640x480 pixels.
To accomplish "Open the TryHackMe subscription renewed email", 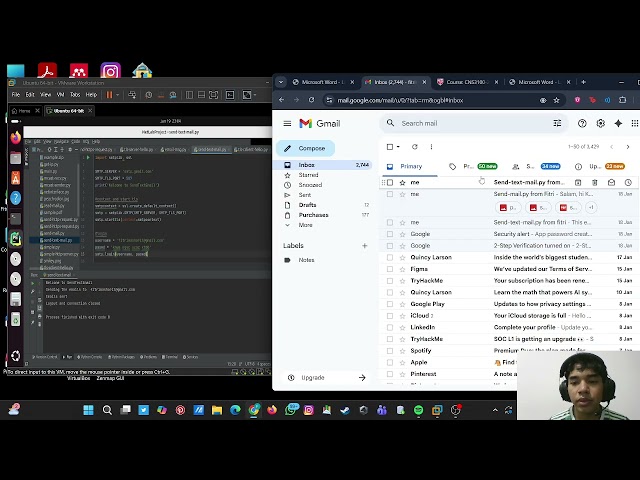I will (x=510, y=281).
